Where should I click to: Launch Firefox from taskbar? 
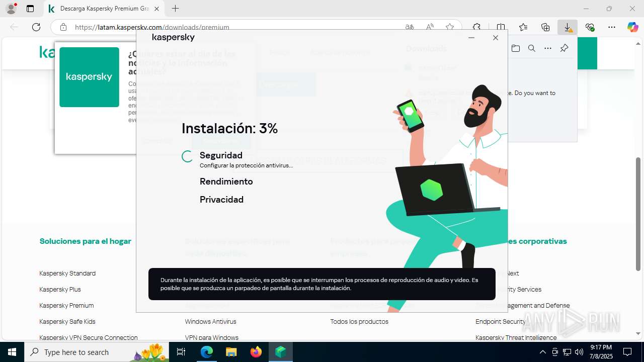pyautogui.click(x=256, y=352)
